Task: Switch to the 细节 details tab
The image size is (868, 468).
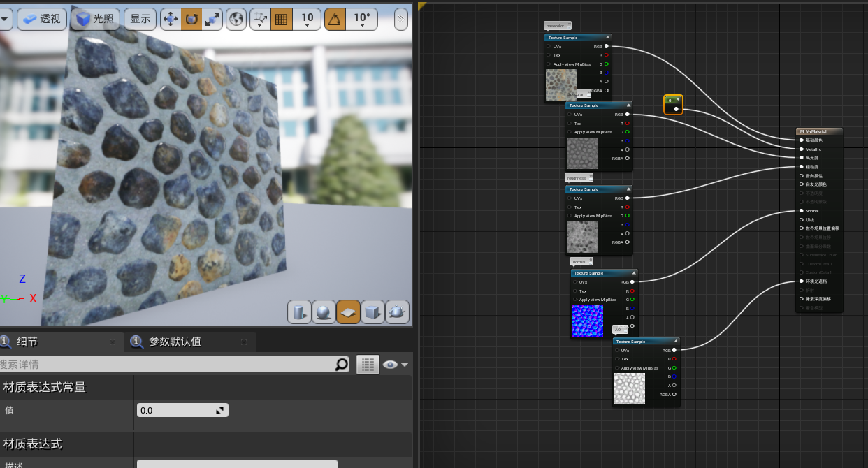Action: click(x=27, y=342)
